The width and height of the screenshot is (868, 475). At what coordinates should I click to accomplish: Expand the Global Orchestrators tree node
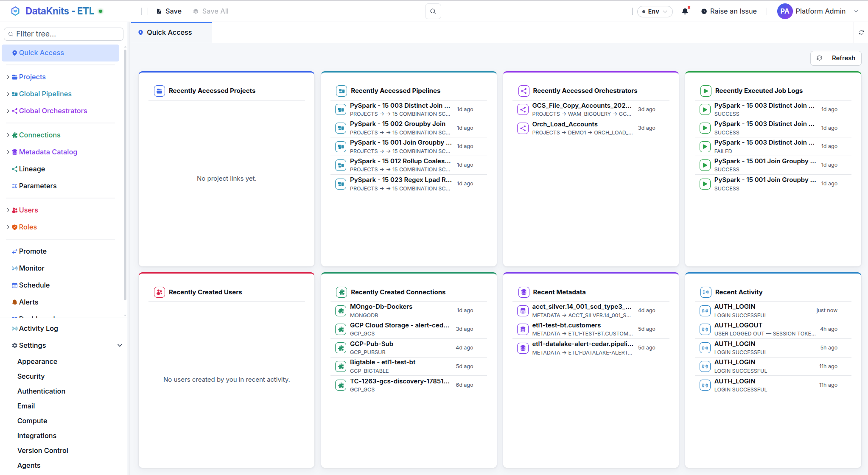[8, 111]
